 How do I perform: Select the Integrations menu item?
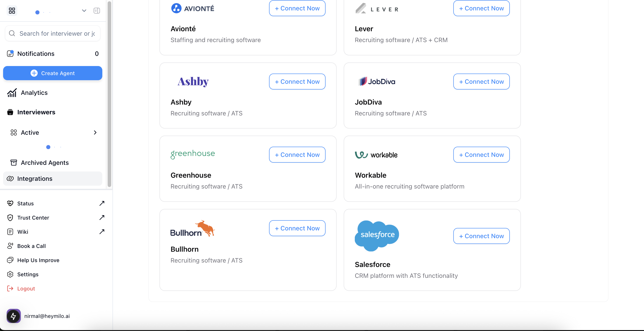click(x=35, y=178)
